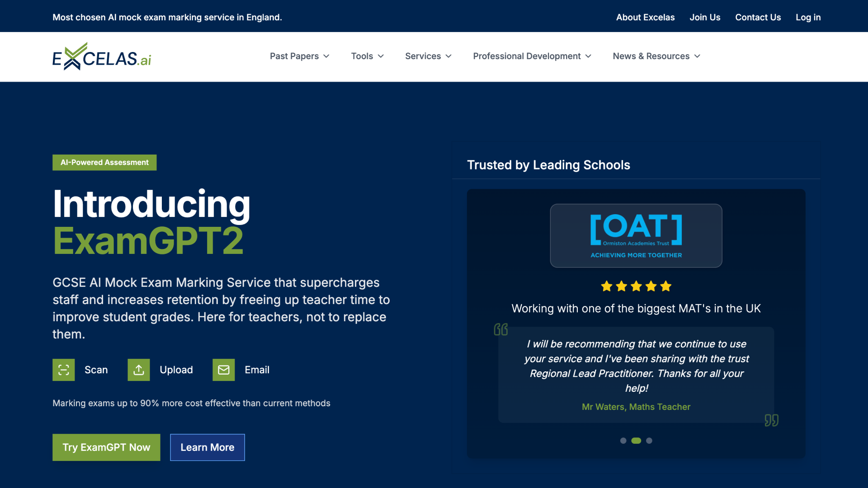
Task: Open the Join Us link
Action: pyautogui.click(x=705, y=17)
